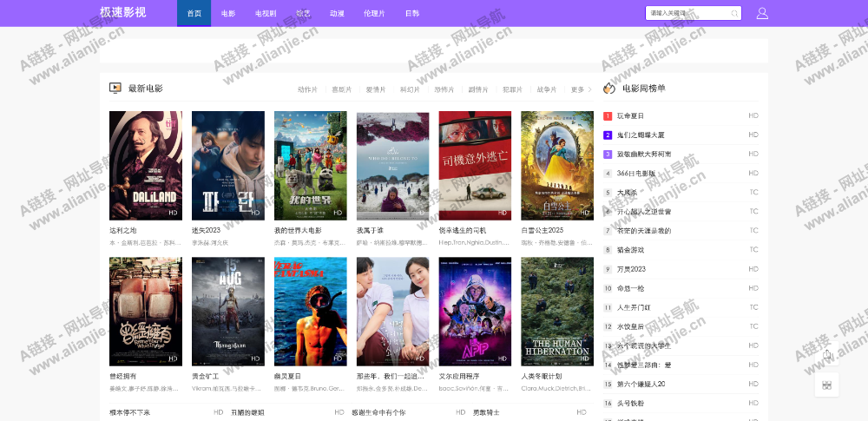Open the 感谢生命中有个你 list entry
Image resolution: width=868 pixels, height=421 pixels.
(x=378, y=412)
